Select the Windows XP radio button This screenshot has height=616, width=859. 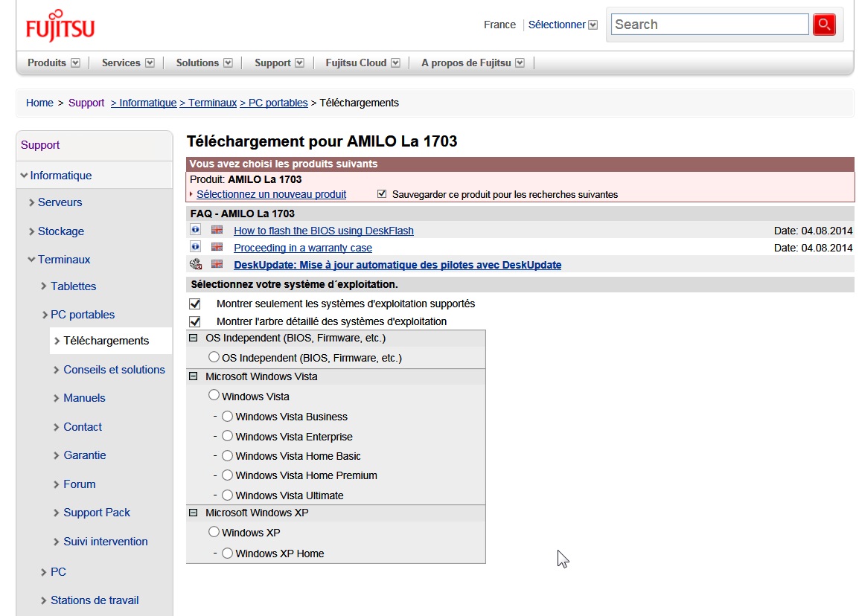coord(214,532)
